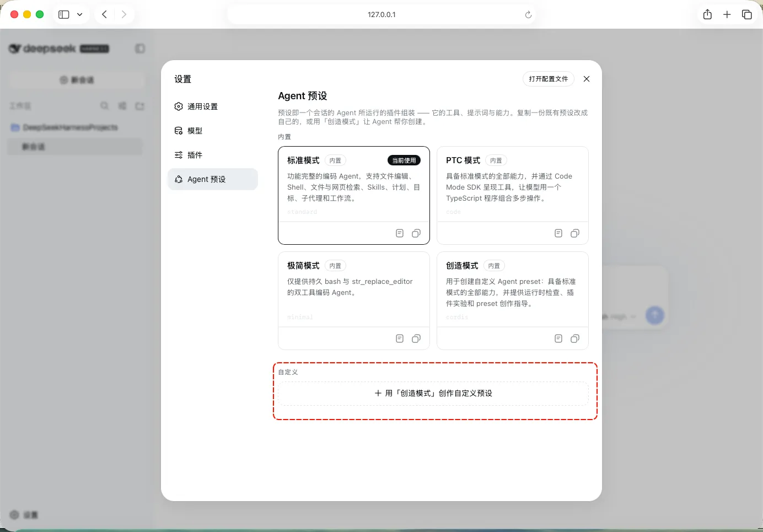Open 通用设置 settings section
The width and height of the screenshot is (763, 532).
click(x=213, y=106)
